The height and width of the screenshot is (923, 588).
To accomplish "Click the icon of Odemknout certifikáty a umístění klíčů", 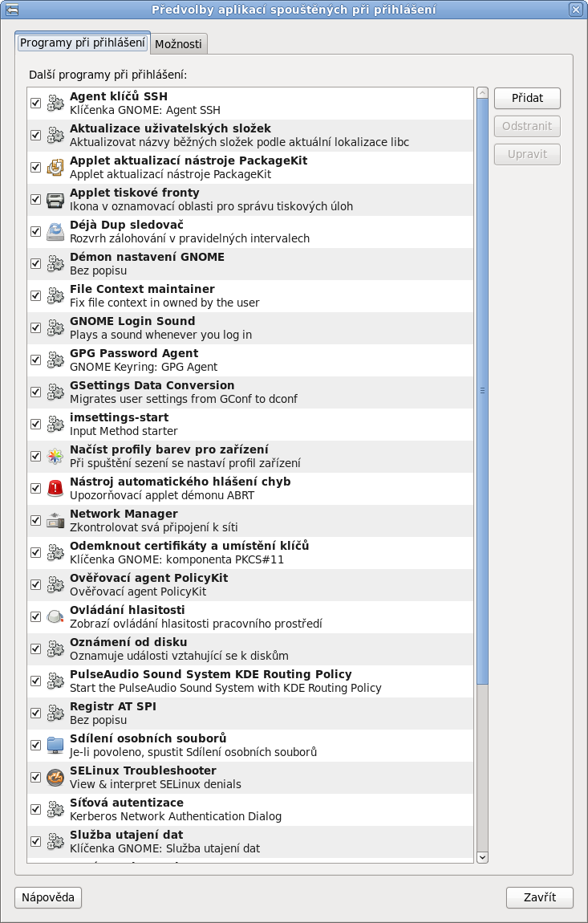I will click(55, 552).
